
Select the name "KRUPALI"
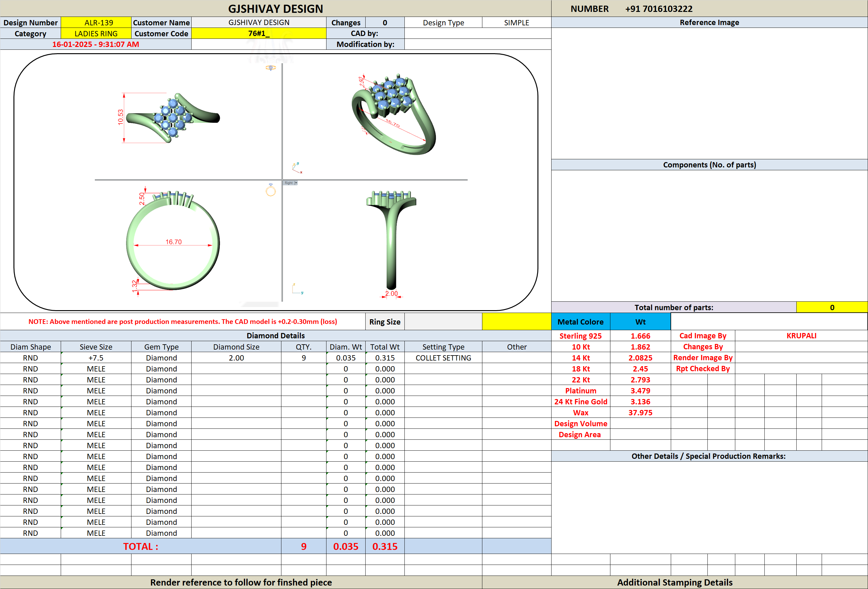point(801,336)
